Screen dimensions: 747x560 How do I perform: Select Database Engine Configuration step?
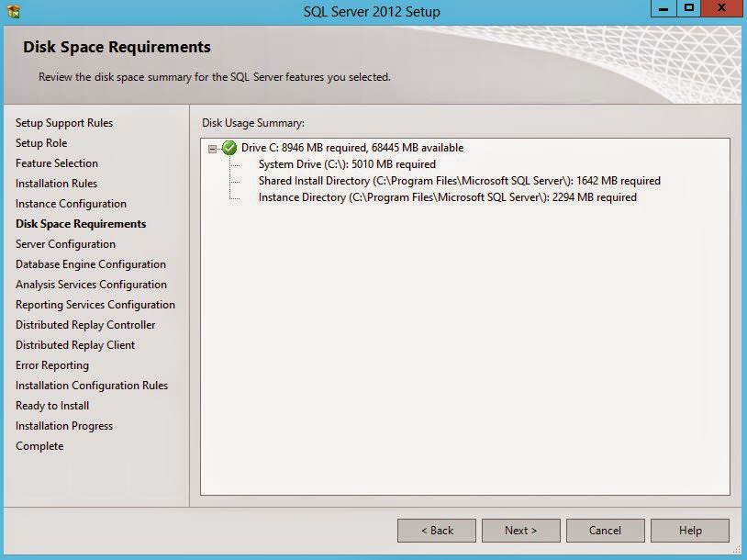[91, 264]
